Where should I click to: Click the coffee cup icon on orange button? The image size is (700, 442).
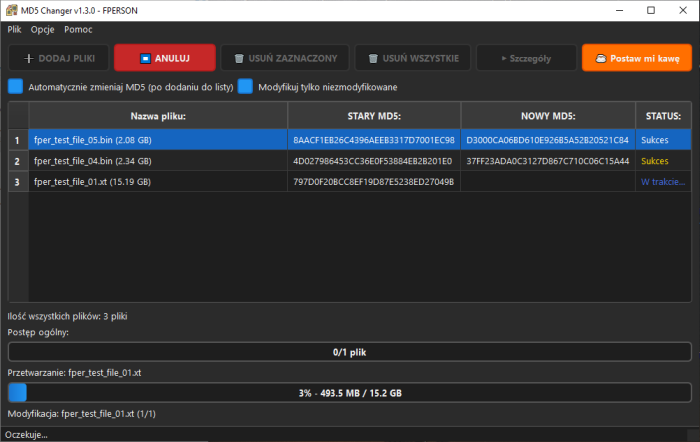point(599,58)
